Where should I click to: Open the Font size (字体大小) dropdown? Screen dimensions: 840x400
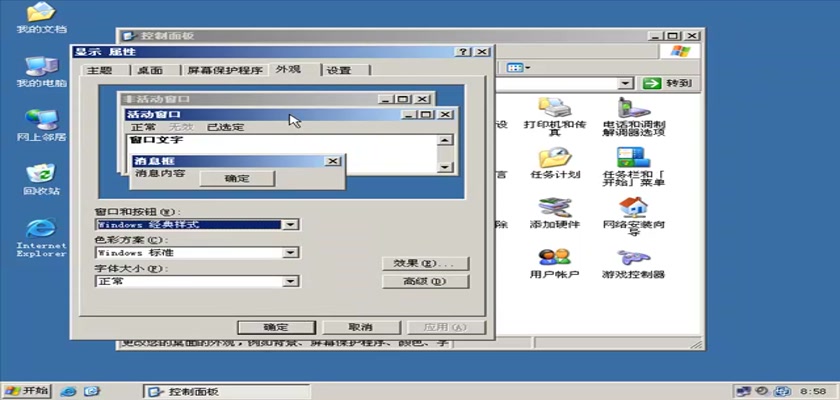click(290, 281)
